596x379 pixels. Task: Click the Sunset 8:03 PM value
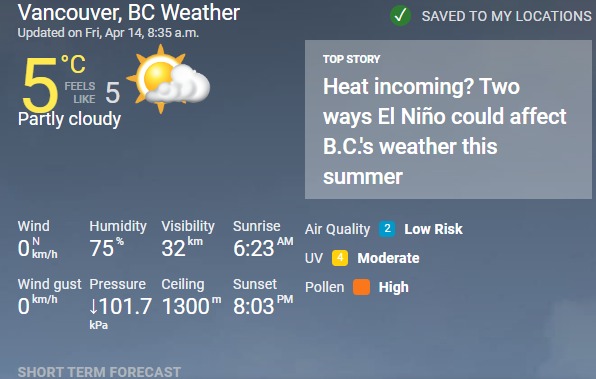[x=263, y=306]
